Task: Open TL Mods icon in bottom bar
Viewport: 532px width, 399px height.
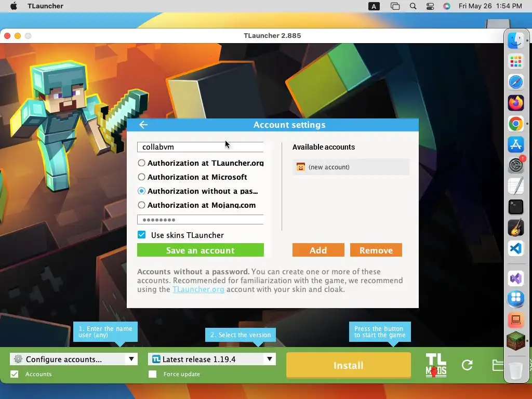Action: (x=436, y=365)
